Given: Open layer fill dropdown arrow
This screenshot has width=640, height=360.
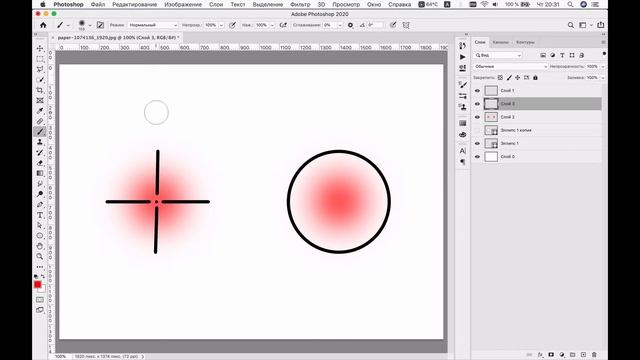Looking at the screenshot, I should pyautogui.click(x=603, y=78).
